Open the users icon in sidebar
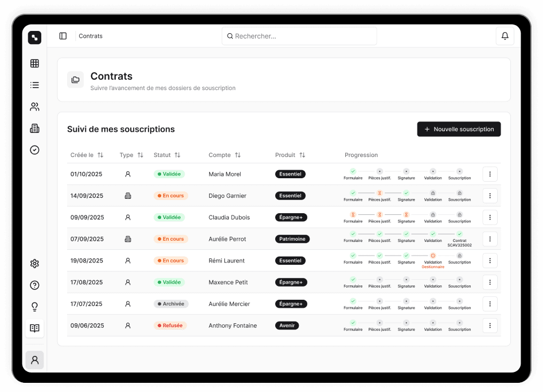Image resolution: width=543 pixels, height=392 pixels. click(x=34, y=107)
